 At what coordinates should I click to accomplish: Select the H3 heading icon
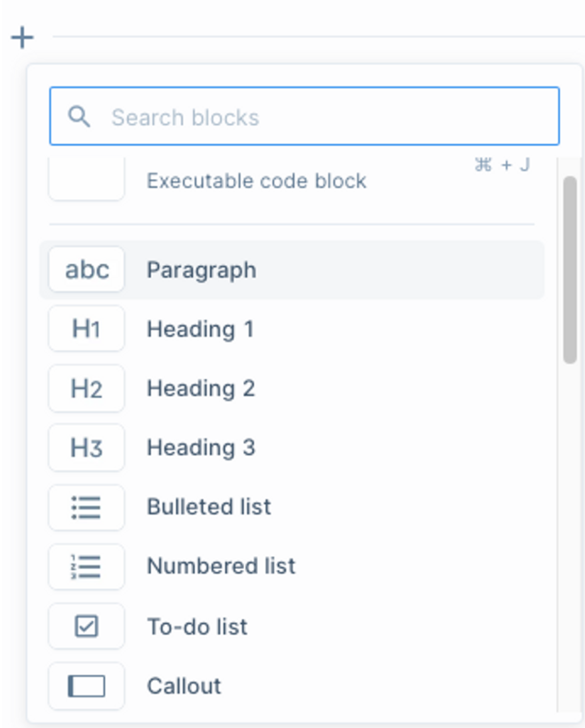coord(87,448)
